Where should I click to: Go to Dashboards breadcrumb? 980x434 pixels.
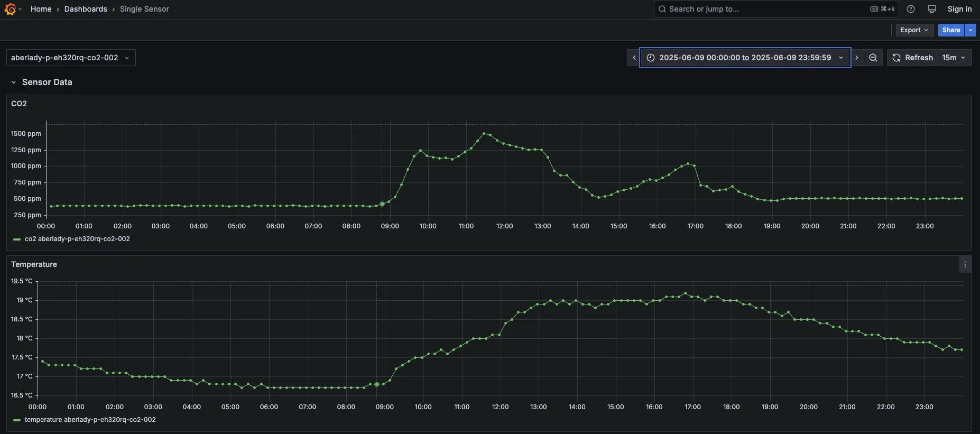click(x=86, y=9)
